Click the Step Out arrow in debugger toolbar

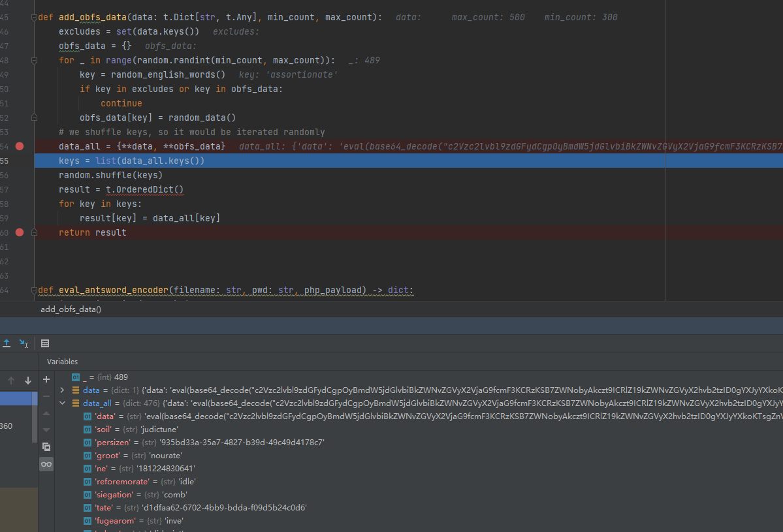(x=7, y=343)
